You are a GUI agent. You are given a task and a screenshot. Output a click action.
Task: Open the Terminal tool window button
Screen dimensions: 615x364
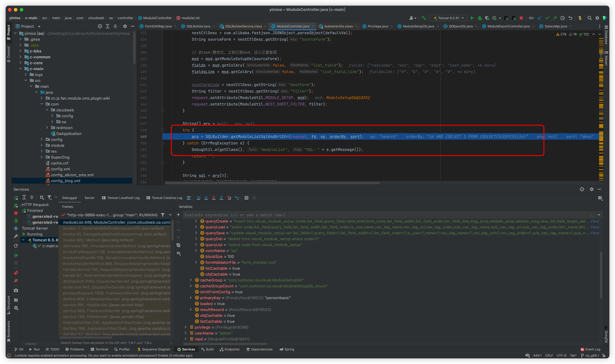pyautogui.click(x=99, y=349)
